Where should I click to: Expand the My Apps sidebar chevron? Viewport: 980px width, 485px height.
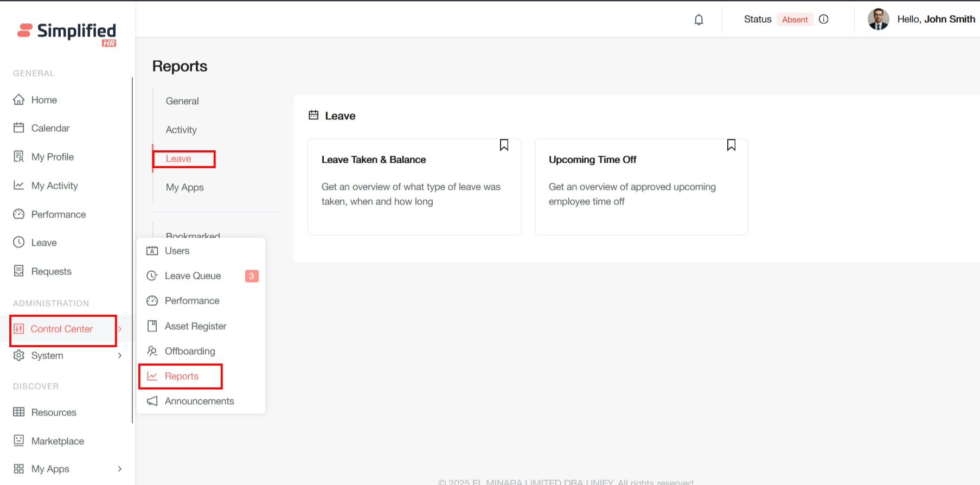coord(120,469)
